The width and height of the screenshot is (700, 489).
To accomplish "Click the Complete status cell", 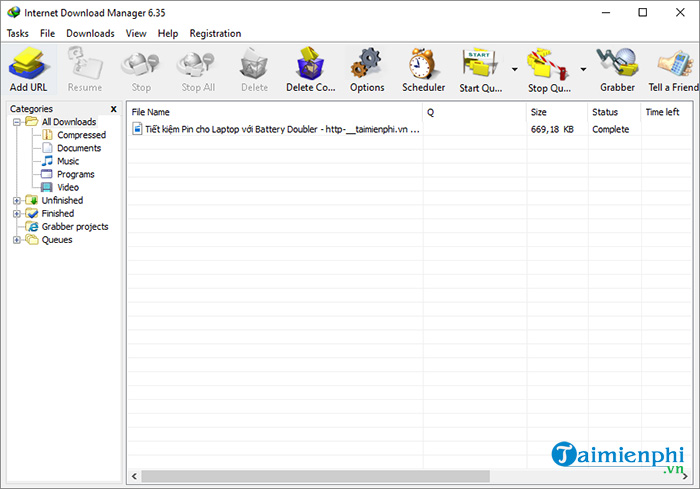I will coord(611,129).
